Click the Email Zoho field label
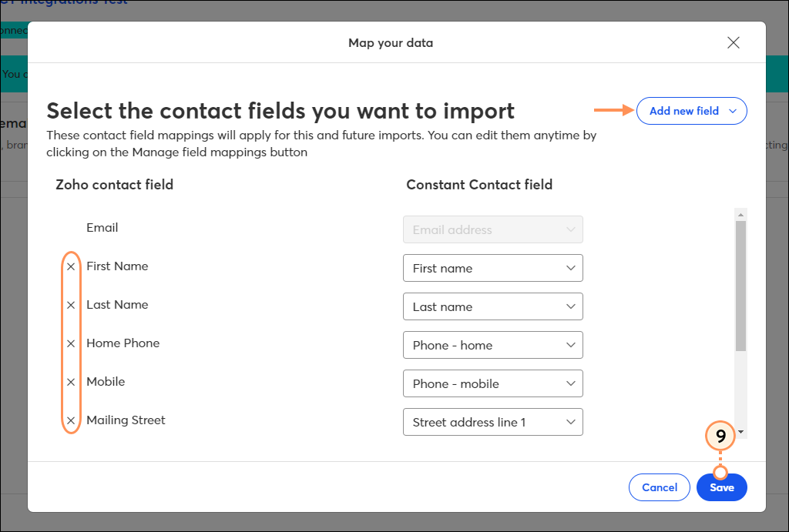The width and height of the screenshot is (789, 532). coord(102,228)
